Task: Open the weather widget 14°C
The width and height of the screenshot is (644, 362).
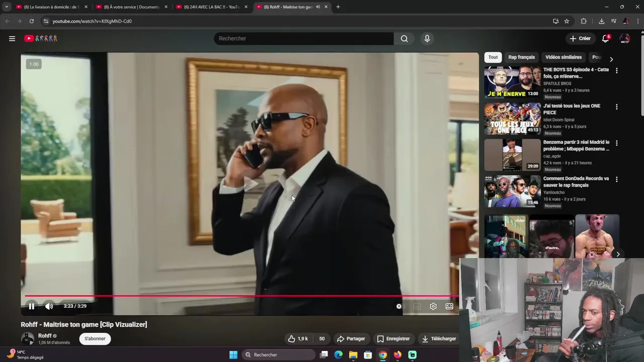Action: pos(25,354)
